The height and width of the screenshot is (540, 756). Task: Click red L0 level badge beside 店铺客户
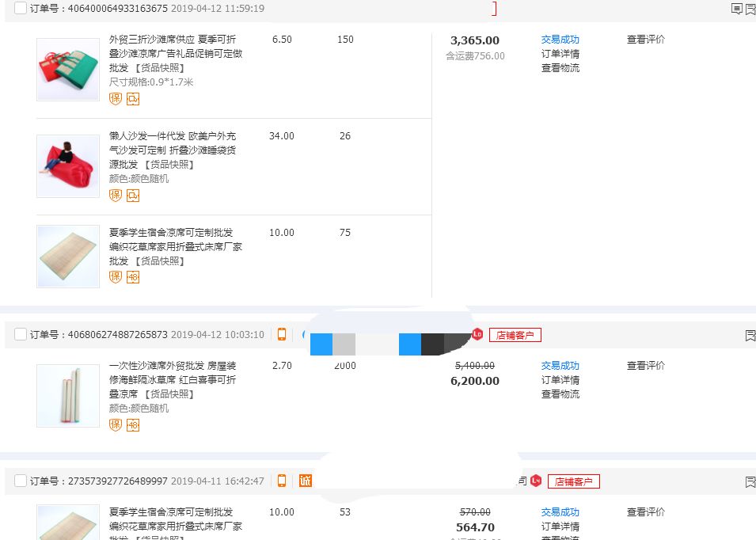click(x=477, y=334)
